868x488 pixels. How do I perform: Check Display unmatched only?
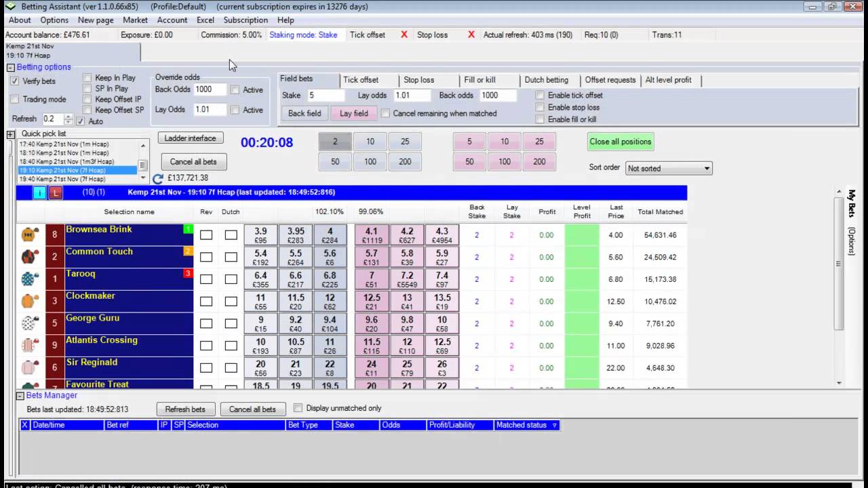pos(298,408)
